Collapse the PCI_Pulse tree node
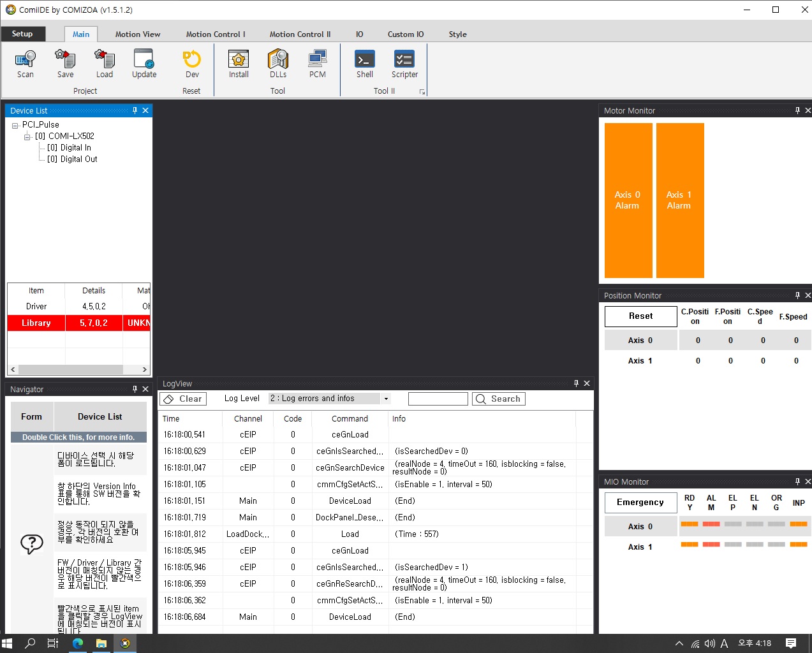Screen dimensions: 812x653 point(15,126)
